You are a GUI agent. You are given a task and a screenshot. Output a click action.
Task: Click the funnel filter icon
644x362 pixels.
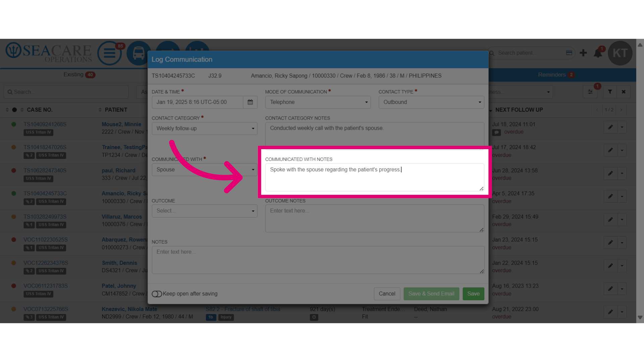pyautogui.click(x=610, y=92)
